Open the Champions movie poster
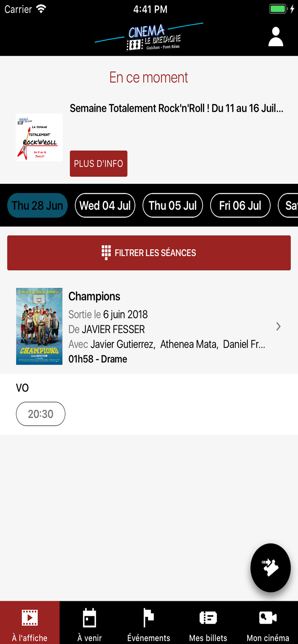This screenshot has height=644, width=298. point(39,326)
